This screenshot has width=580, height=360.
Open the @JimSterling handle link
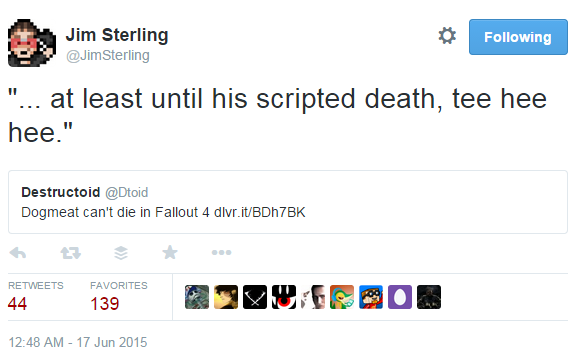(108, 55)
